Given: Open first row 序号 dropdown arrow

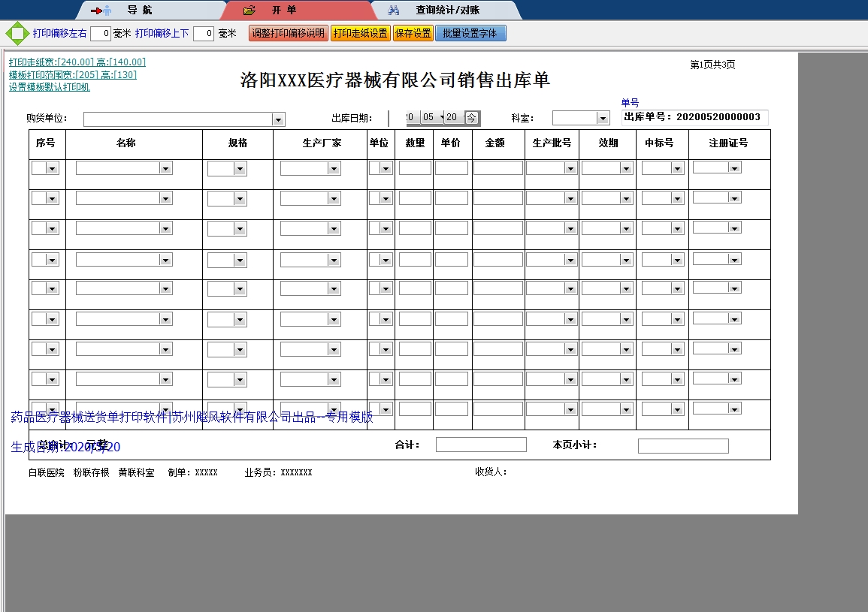Looking at the screenshot, I should (52, 169).
